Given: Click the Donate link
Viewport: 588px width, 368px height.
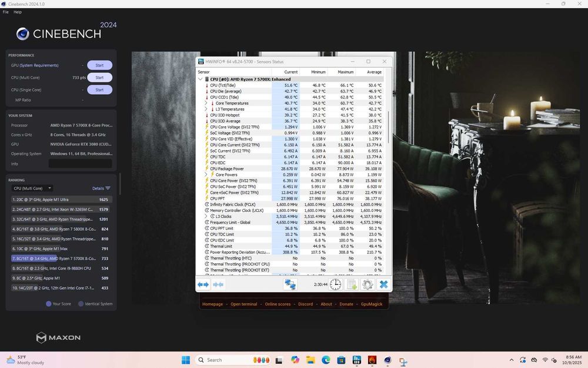Looking at the screenshot, I should tap(346, 304).
